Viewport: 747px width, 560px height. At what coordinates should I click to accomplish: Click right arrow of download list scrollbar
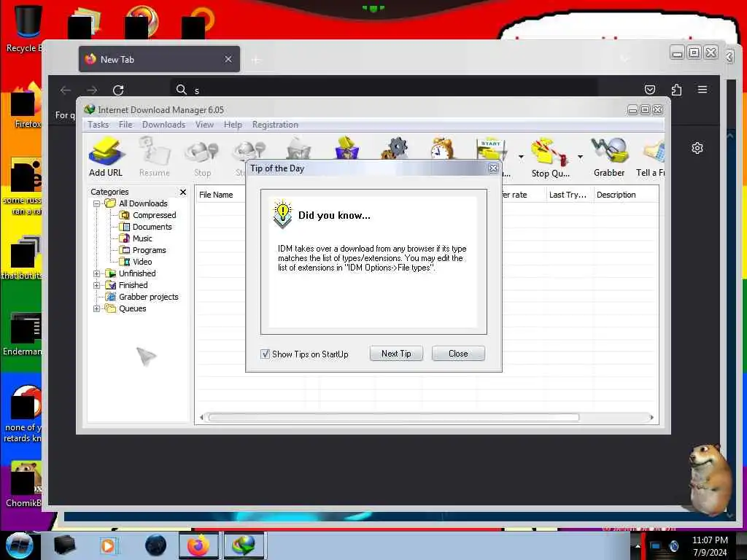click(x=651, y=418)
